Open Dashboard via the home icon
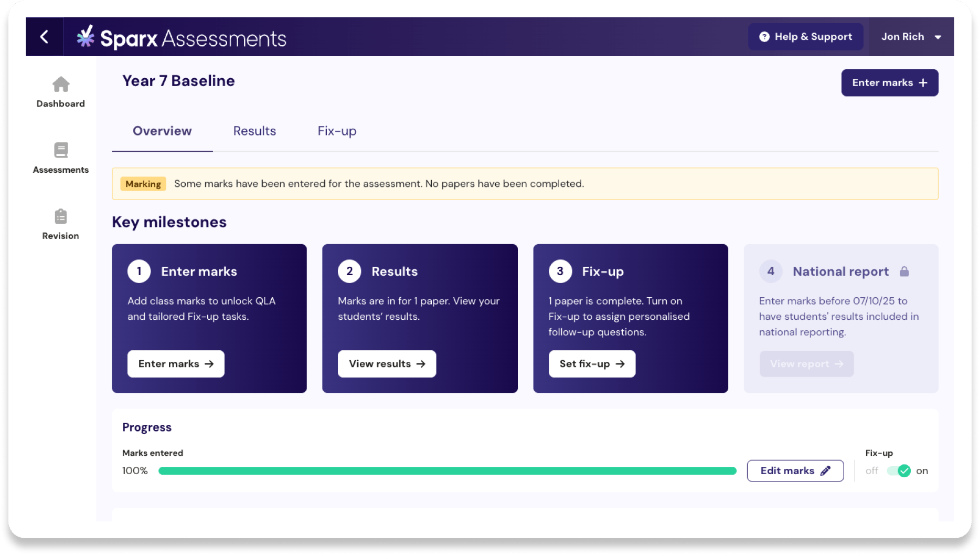980x555 pixels. 61,85
